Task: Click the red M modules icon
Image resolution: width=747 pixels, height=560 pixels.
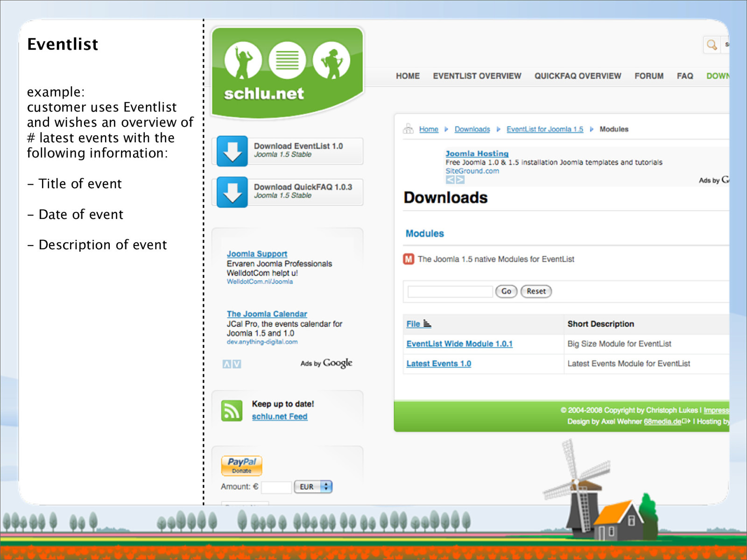Action: (409, 259)
